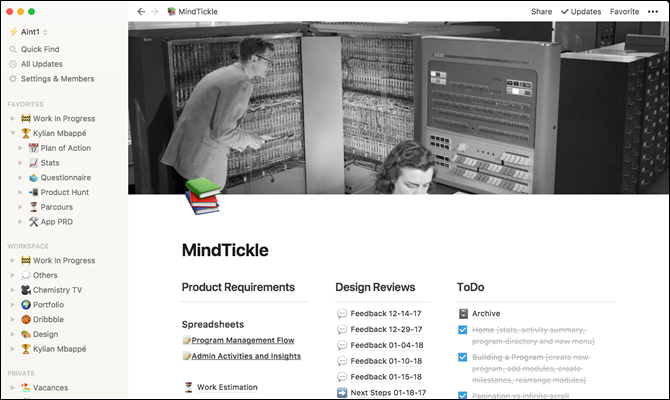Image resolution: width=670 pixels, height=400 pixels.
Task: Click the hourglass icon next to Parcours
Action: point(33,207)
